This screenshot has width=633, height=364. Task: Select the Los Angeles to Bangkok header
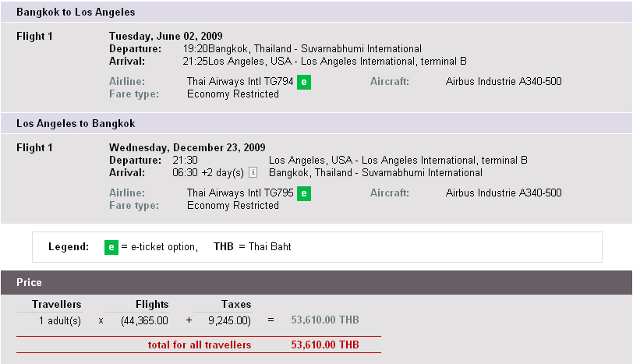point(316,123)
